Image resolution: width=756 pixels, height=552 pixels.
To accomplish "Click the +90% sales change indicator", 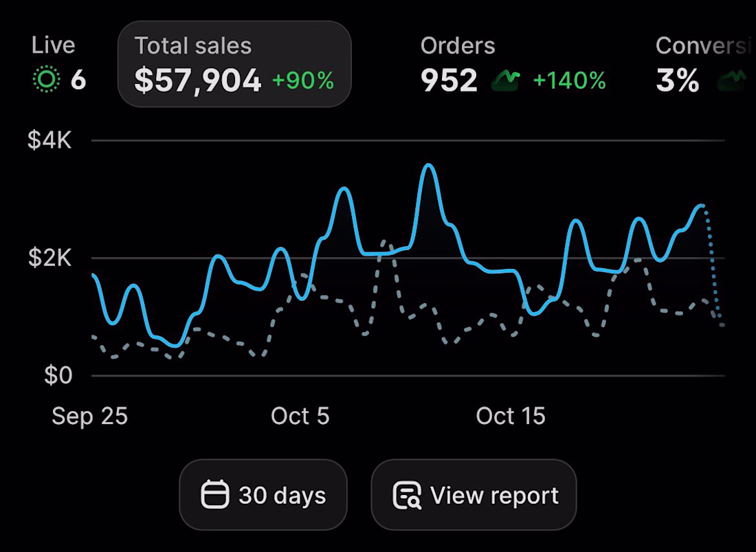I will tap(303, 80).
